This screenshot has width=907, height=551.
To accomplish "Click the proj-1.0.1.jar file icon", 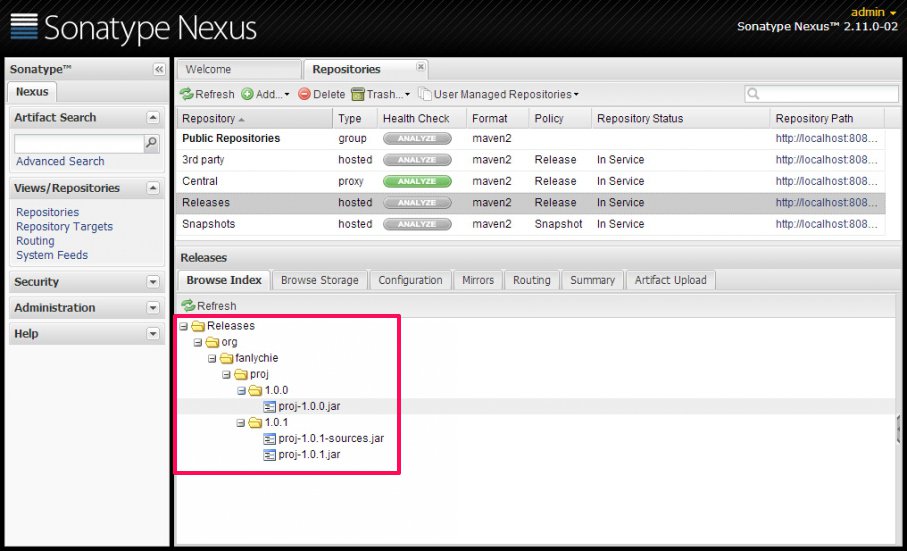I will click(x=270, y=456).
